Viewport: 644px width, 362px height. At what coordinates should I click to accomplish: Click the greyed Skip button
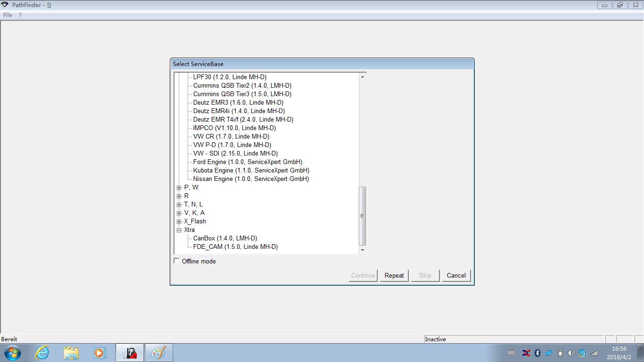(425, 275)
